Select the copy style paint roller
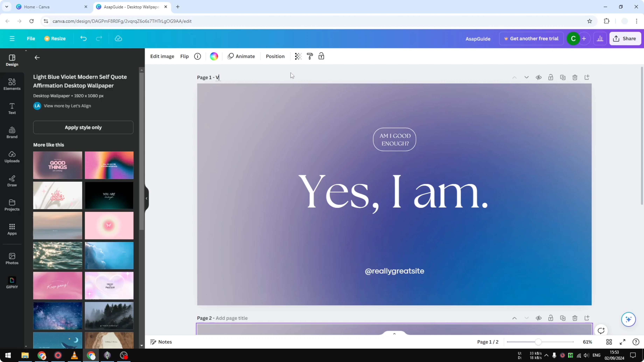Viewport: 644px width, 362px height. (x=310, y=56)
